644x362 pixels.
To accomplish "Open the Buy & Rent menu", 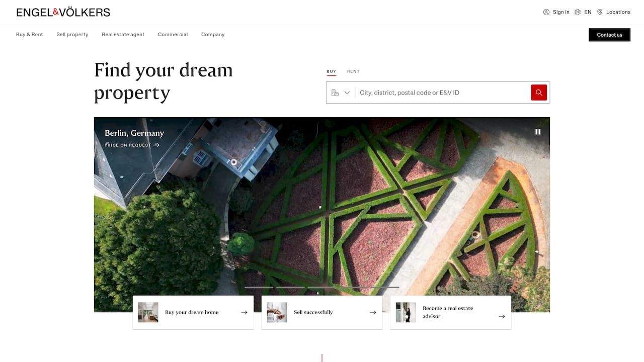I will pos(30,35).
